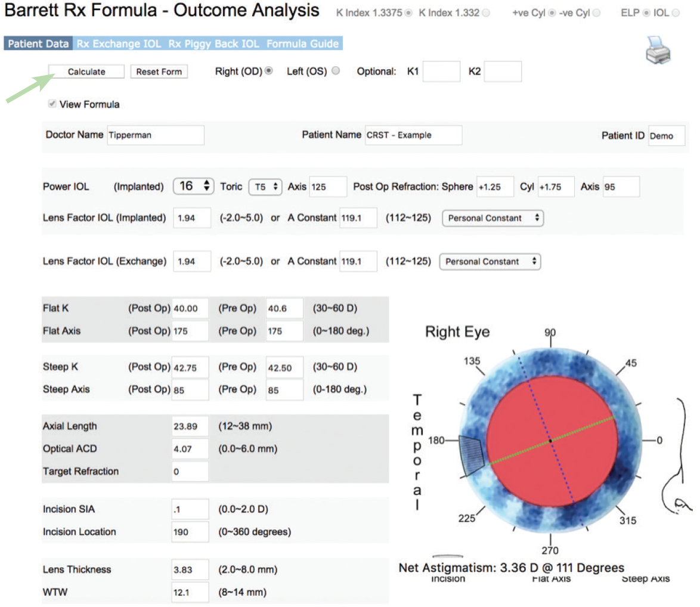Switch to the Rx Exchange IOL tab
700x607 pixels.
(x=119, y=44)
